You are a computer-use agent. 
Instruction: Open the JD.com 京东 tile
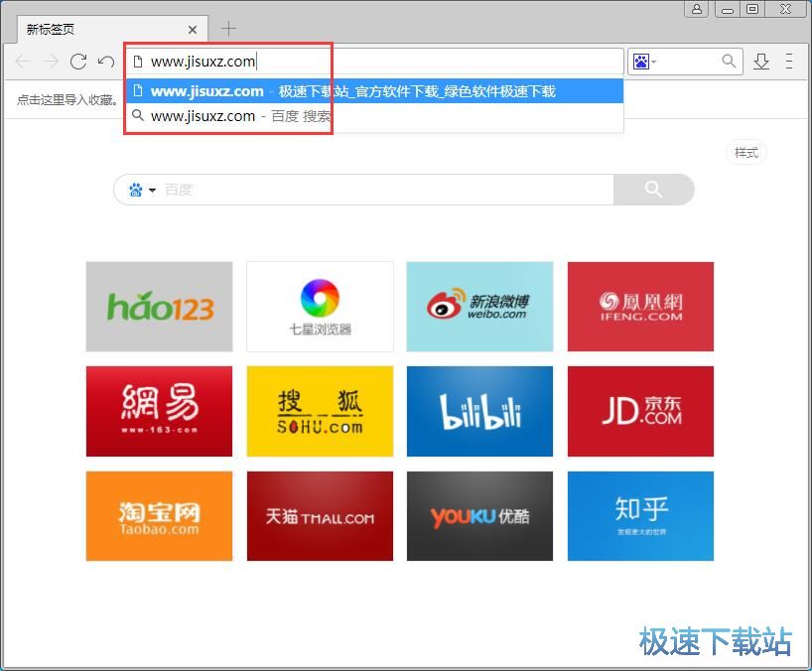point(640,412)
